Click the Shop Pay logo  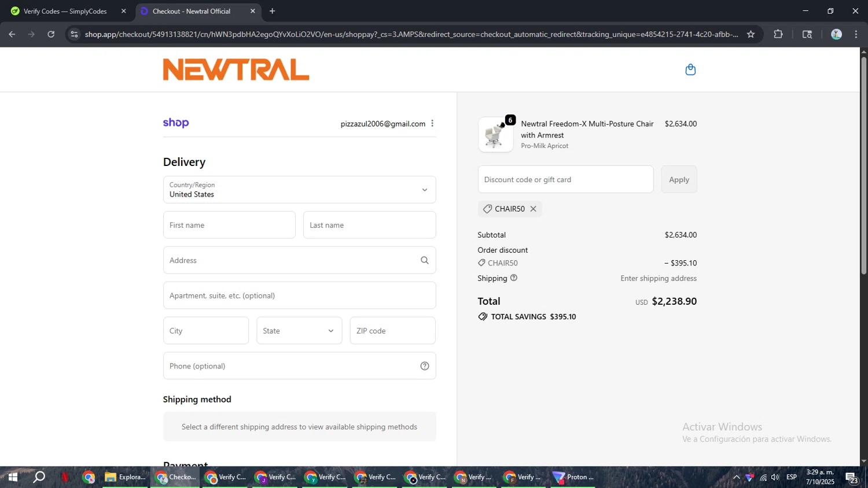click(x=176, y=123)
